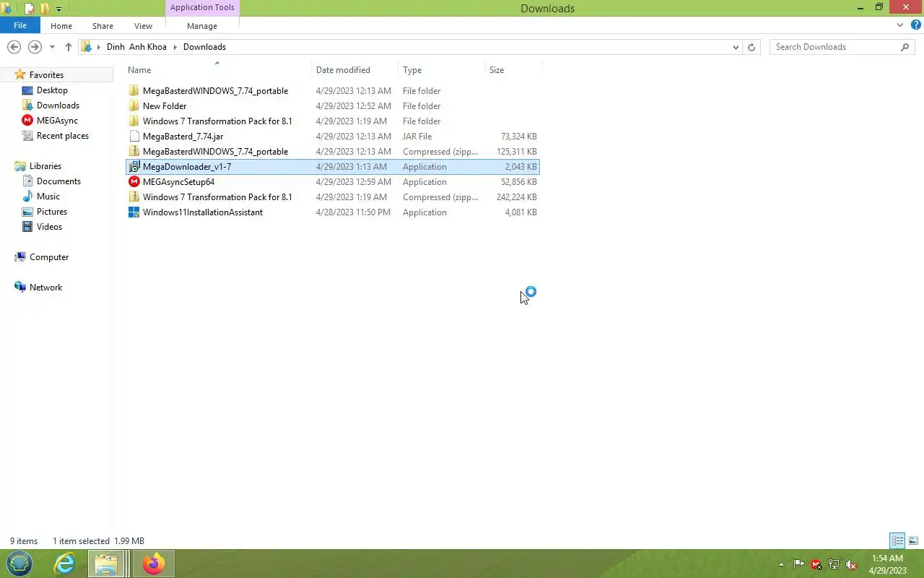Go forward using the Forward arrow
Screen dimensions: 924x578
pyautogui.click(x=35, y=47)
